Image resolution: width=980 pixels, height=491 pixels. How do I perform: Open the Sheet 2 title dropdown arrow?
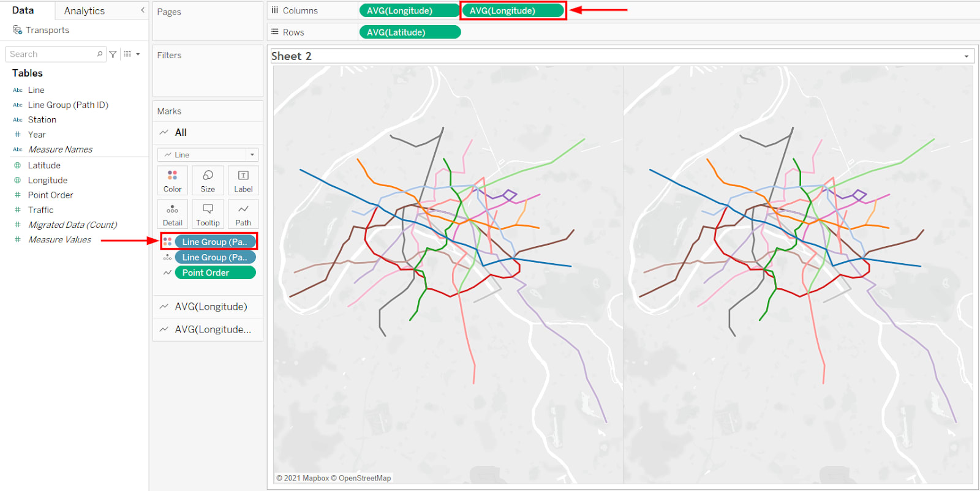click(x=967, y=56)
